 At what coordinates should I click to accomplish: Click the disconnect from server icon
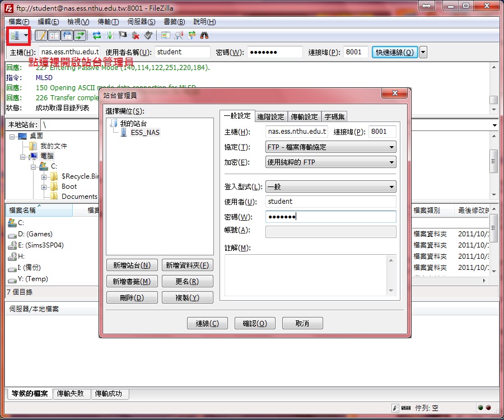136,35
